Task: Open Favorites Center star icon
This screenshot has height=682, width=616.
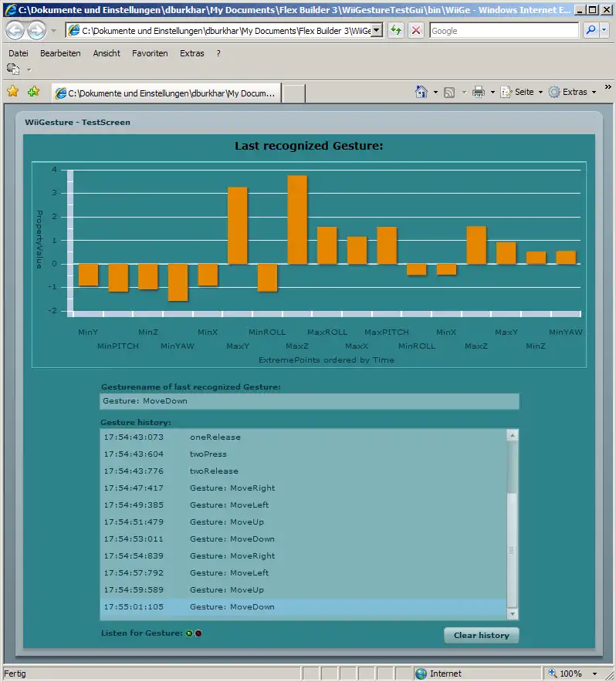Action: 13,92
